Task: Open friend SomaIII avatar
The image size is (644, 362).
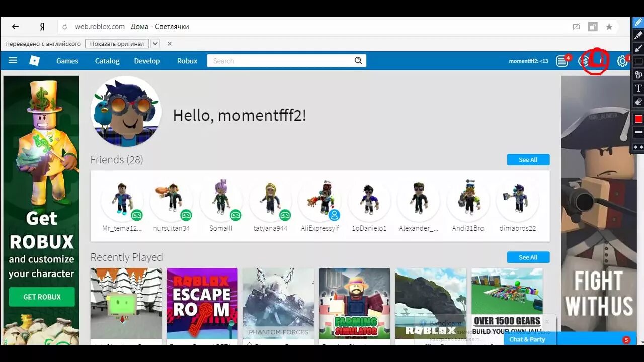Action: click(221, 200)
